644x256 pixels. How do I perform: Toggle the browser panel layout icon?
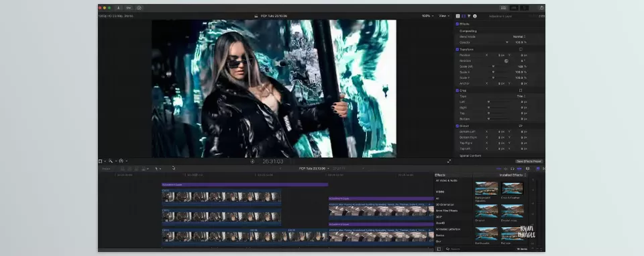(x=504, y=8)
